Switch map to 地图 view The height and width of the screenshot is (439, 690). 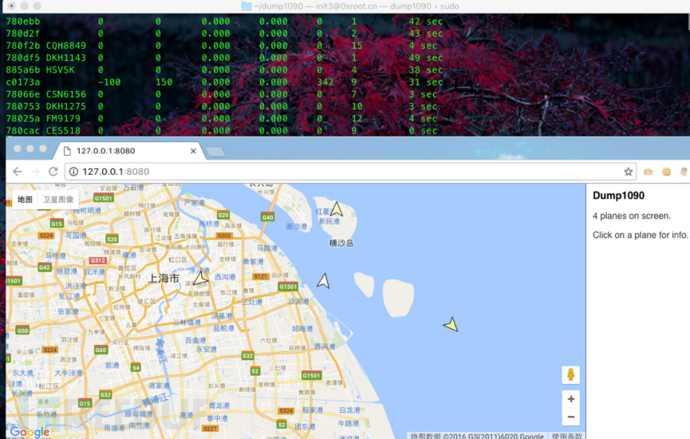coord(25,200)
